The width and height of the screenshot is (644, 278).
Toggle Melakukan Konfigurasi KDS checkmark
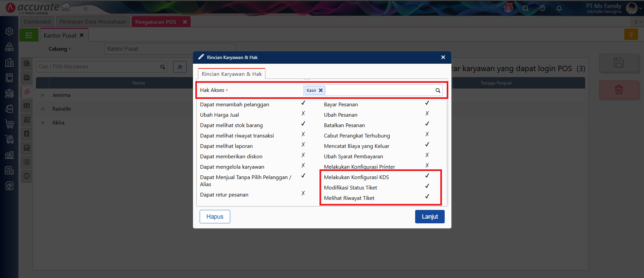[427, 176]
